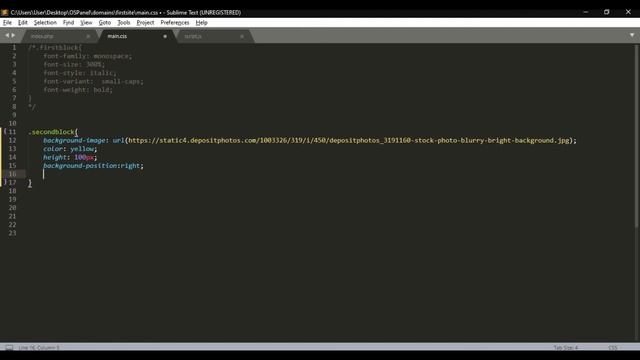Click the commented font-weight: bold line
Image resolution: width=640 pixels, height=360 pixels.
click(78, 90)
